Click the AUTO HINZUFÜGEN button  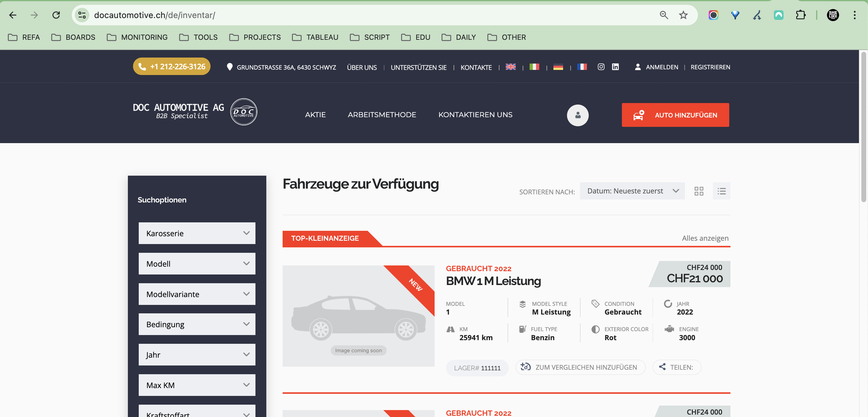[675, 115]
